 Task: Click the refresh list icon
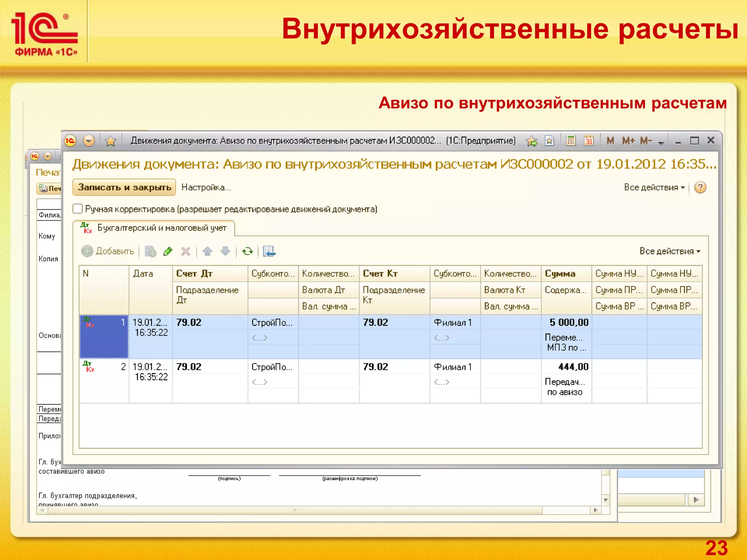coord(247,251)
